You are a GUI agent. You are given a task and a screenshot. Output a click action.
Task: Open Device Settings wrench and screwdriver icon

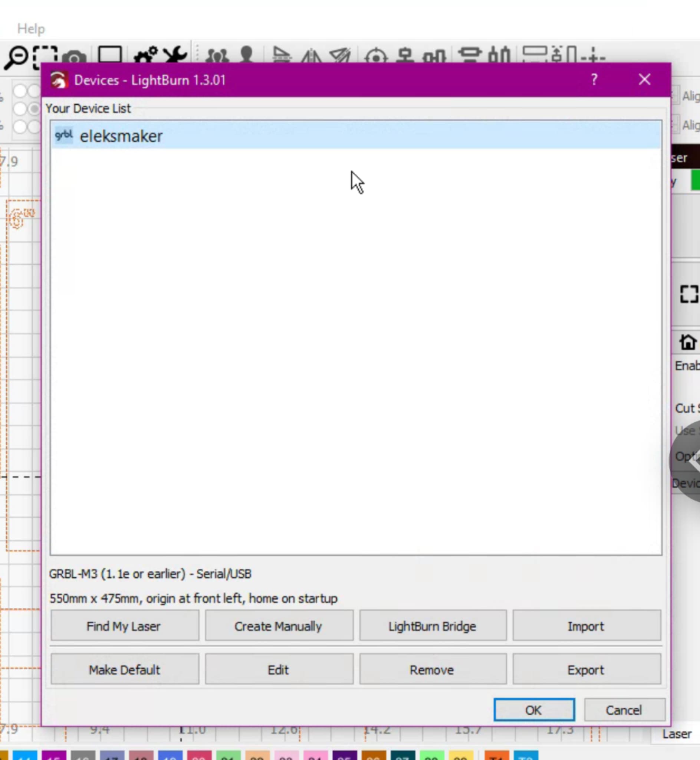coord(175,55)
